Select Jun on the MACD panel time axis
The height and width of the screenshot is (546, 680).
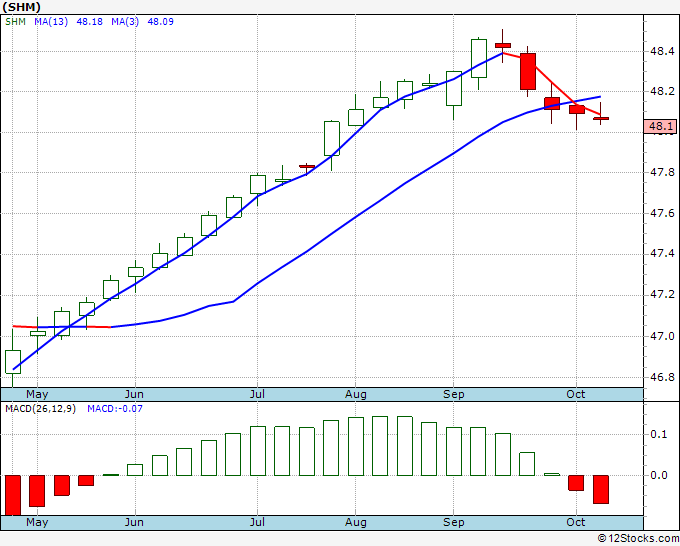[x=134, y=522]
